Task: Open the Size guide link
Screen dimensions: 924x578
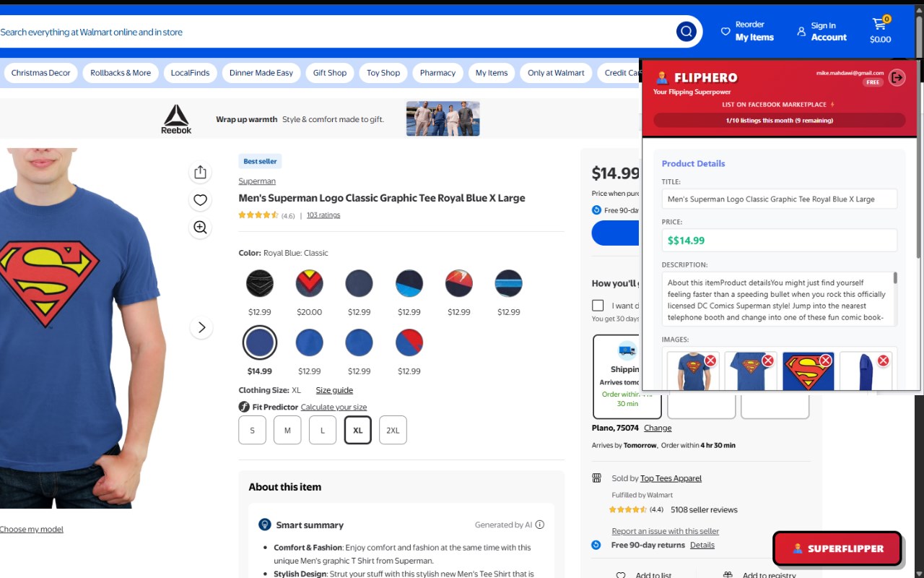Action: click(x=334, y=390)
